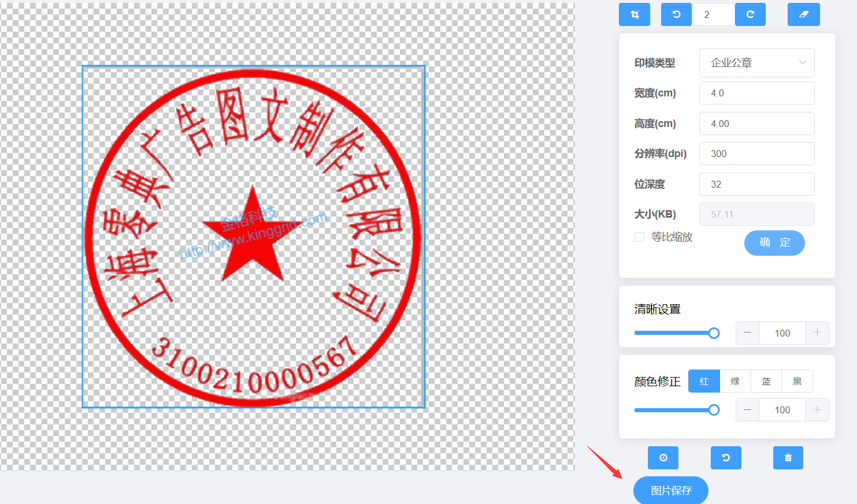Click the reset icon left of the trash button

tap(726, 458)
